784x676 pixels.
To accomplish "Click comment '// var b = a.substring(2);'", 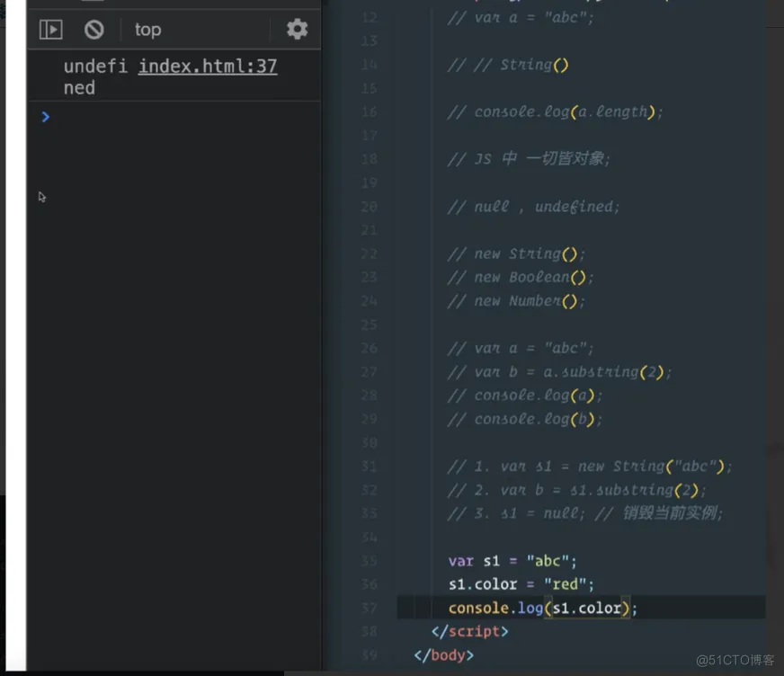I will point(559,372).
